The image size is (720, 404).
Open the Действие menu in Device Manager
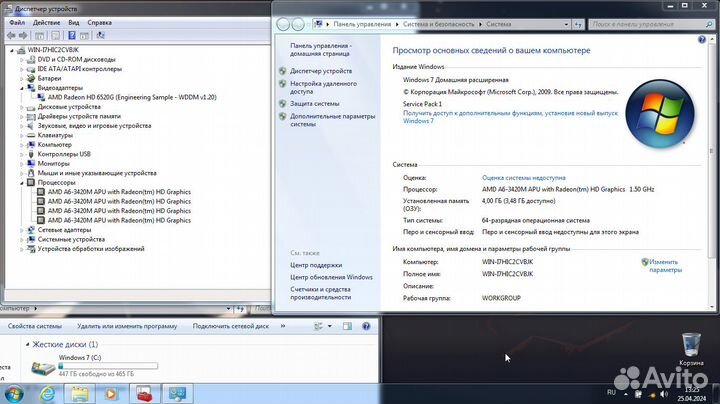click(46, 22)
